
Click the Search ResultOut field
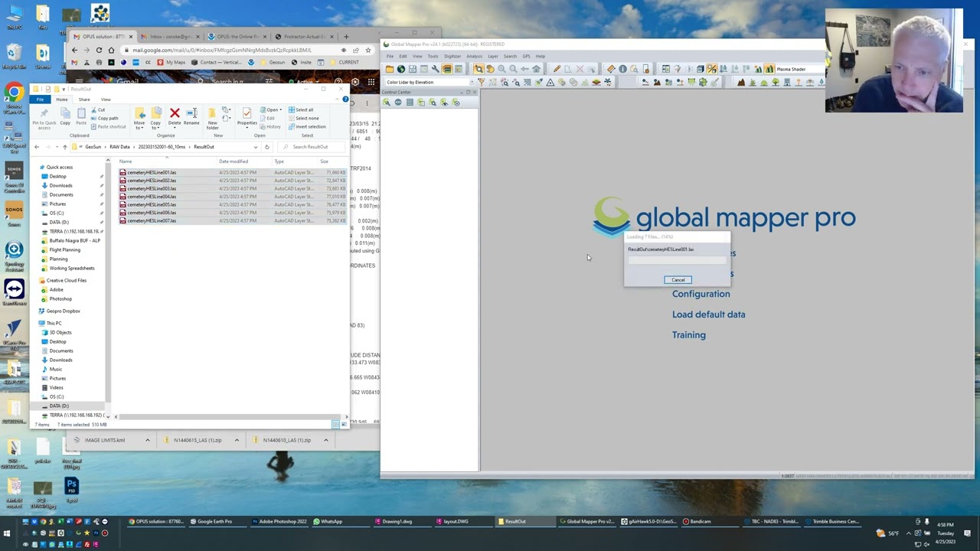[310, 147]
